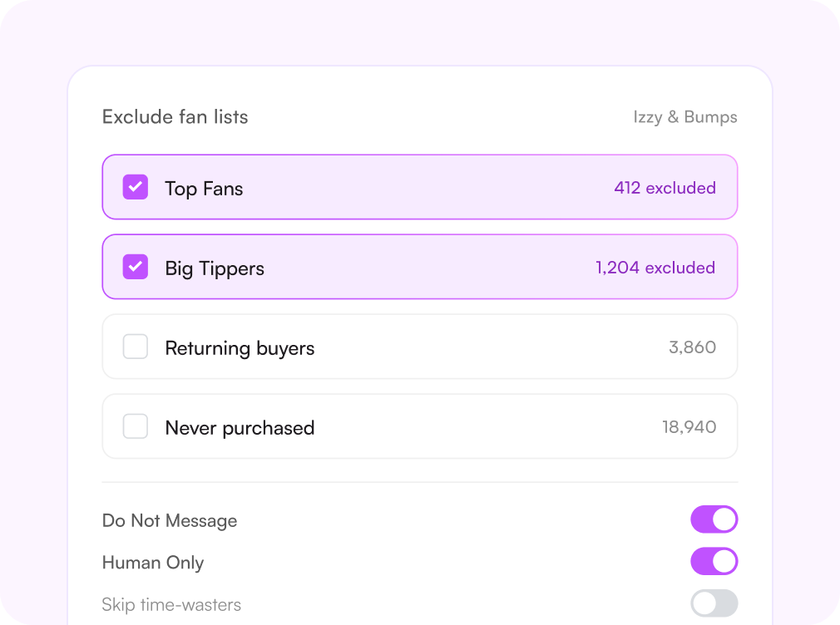Viewport: 840px width, 625px height.
Task: Disable the Human Only toggle
Action: 714,561
